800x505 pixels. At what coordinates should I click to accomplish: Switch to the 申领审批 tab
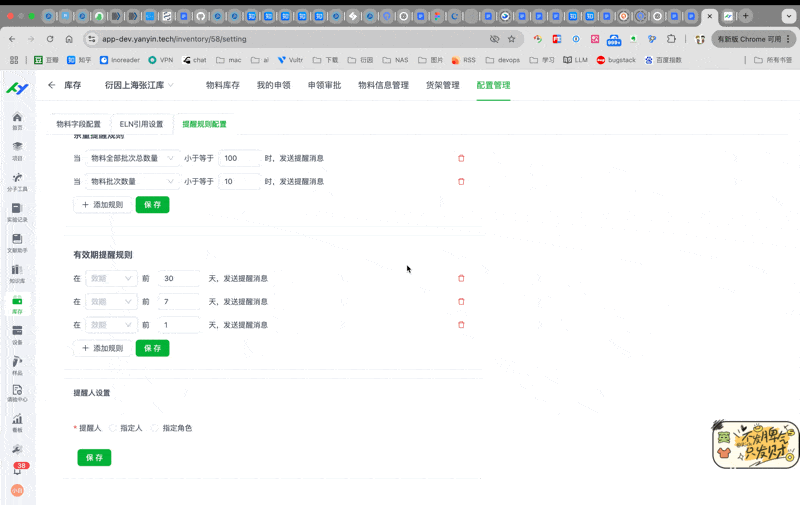click(x=324, y=85)
